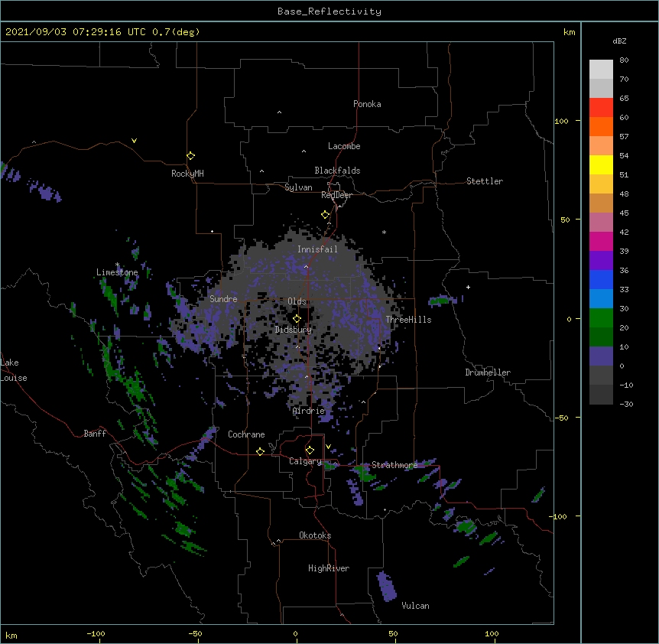659x644 pixels.
Task: Click the 100 tick on right axis
Action: [561, 121]
